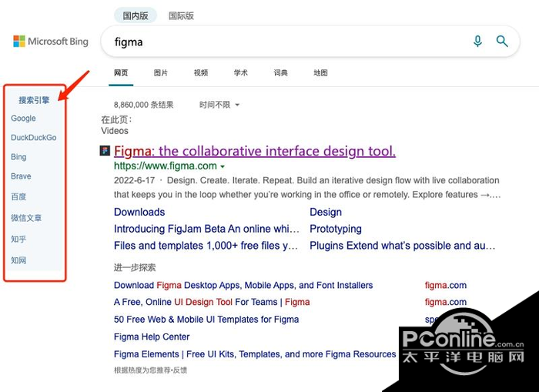Search with Google in sidebar
The image size is (539, 392).
pos(23,119)
